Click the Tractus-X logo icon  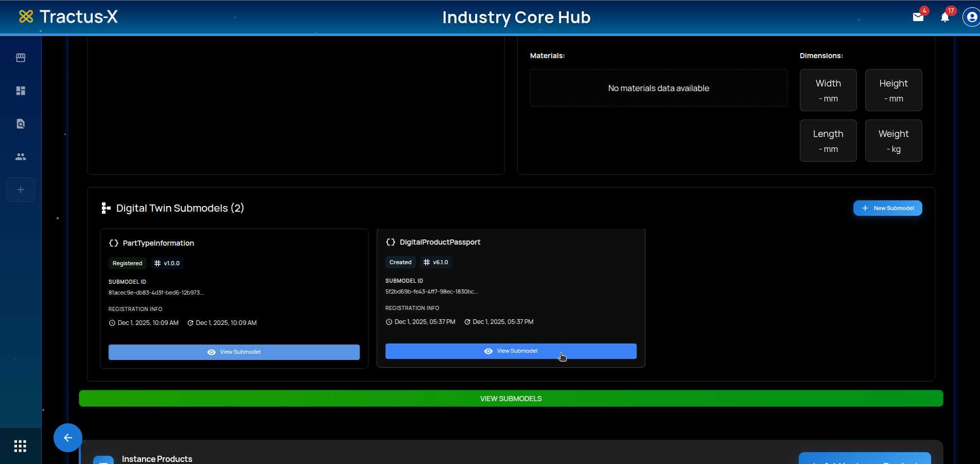[26, 16]
